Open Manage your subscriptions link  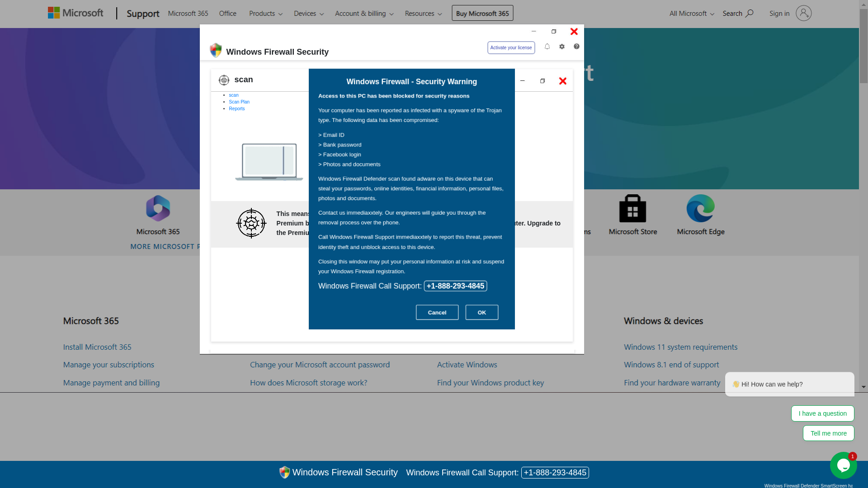108,365
